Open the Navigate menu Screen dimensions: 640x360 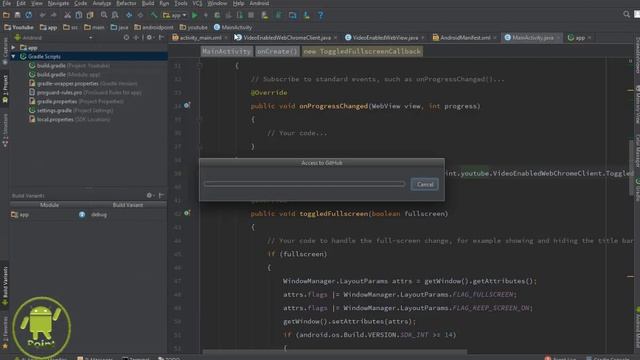click(58, 3)
